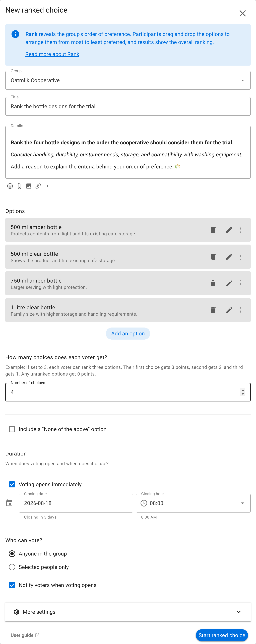Open the emoji picker in Details toolbar
Image resolution: width=256 pixels, height=644 pixels.
[x=10, y=186]
